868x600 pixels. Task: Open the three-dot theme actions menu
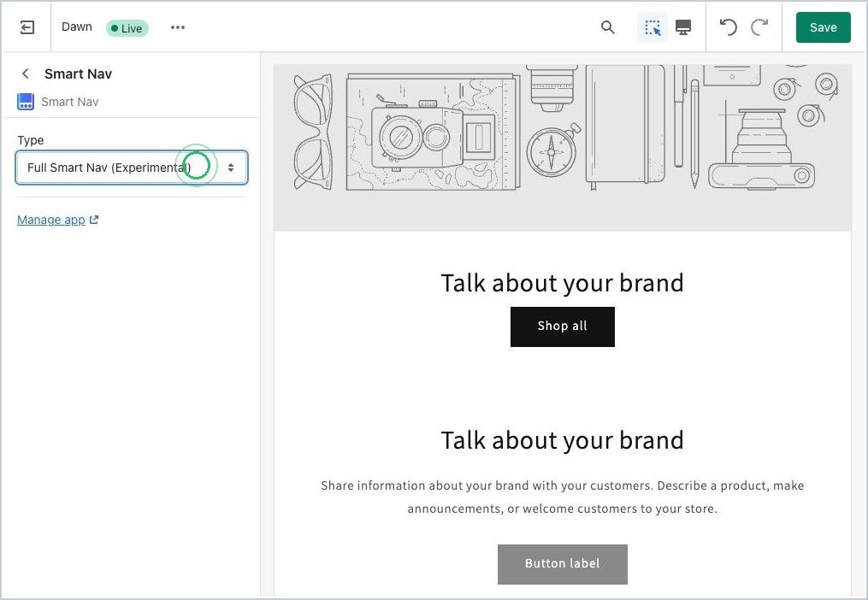click(178, 27)
